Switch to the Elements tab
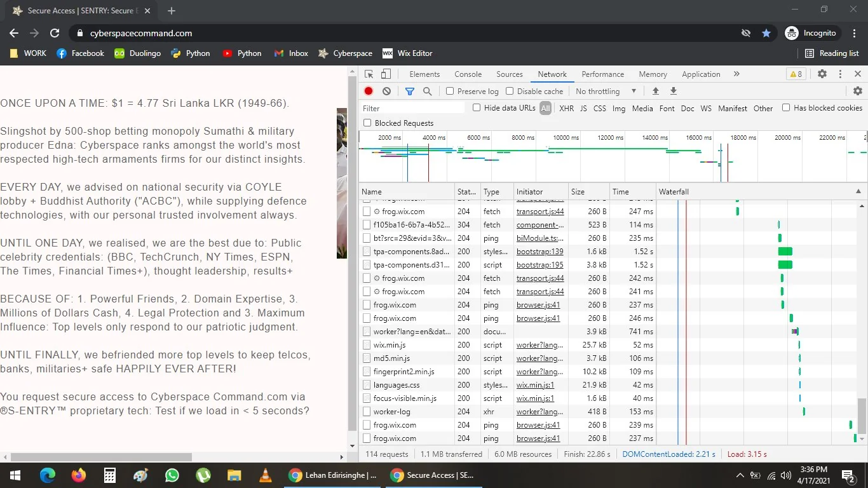868x488 pixels. (424, 74)
